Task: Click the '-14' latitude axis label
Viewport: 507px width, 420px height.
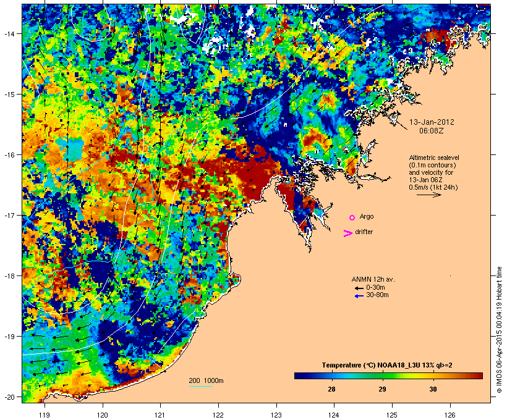Action: click(9, 33)
